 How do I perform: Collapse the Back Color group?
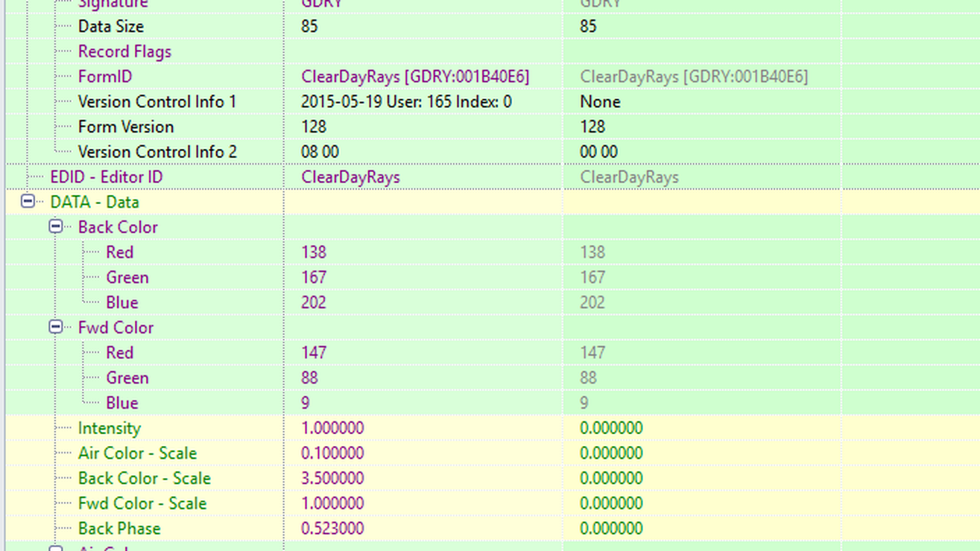pyautogui.click(x=56, y=226)
